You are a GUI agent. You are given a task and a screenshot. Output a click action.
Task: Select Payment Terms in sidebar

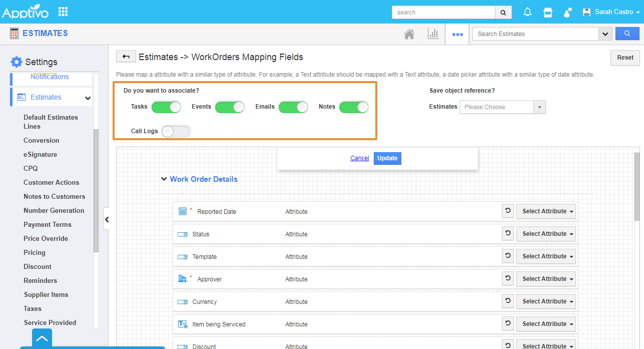[x=48, y=225]
